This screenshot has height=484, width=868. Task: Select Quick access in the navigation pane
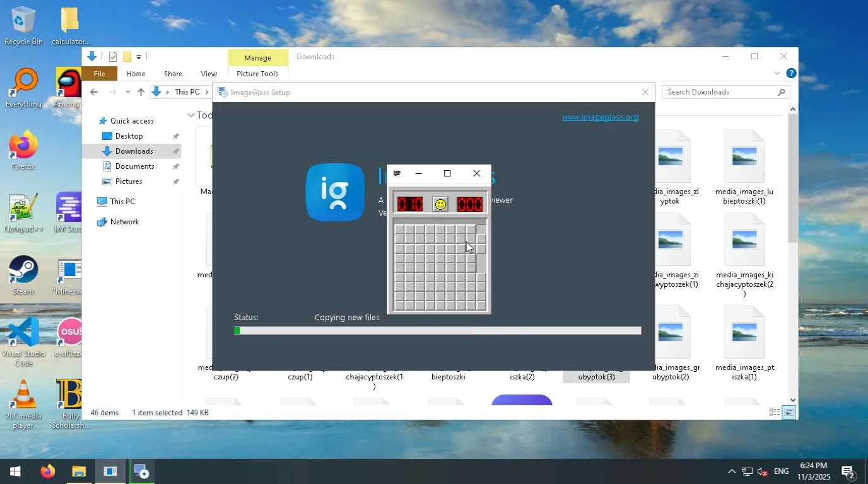[x=132, y=121]
